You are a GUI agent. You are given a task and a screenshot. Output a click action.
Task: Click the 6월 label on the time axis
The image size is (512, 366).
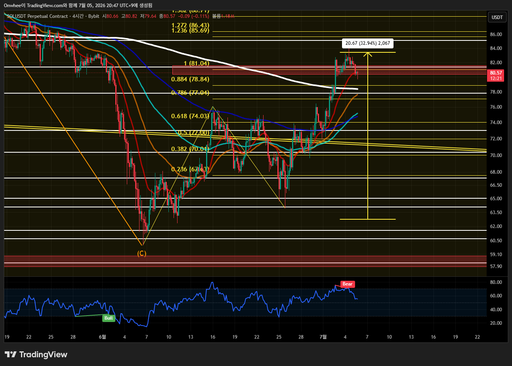103,337
